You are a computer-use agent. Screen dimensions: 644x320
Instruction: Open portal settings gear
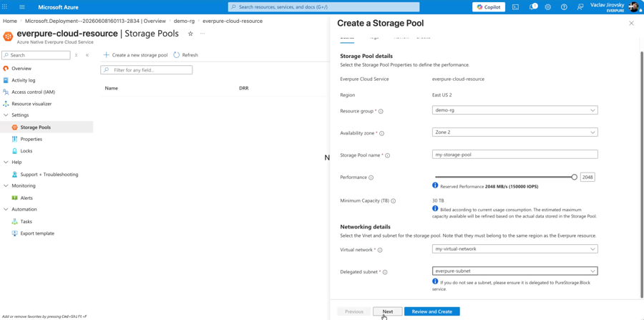coord(548,7)
